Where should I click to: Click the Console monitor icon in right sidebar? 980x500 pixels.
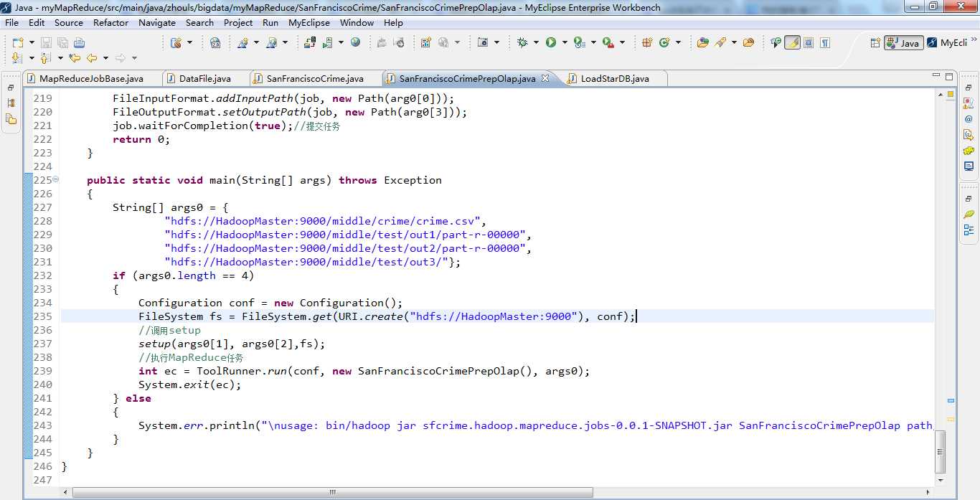click(x=969, y=166)
